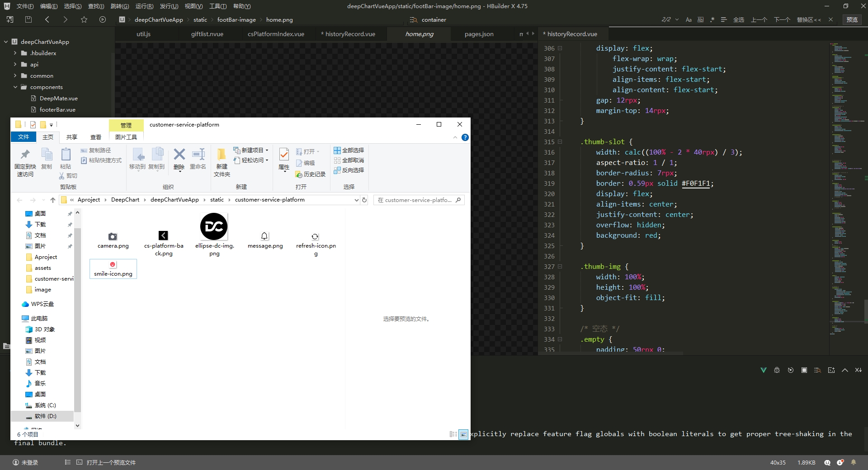Click the 预览 preview button

pyautogui.click(x=852, y=19)
